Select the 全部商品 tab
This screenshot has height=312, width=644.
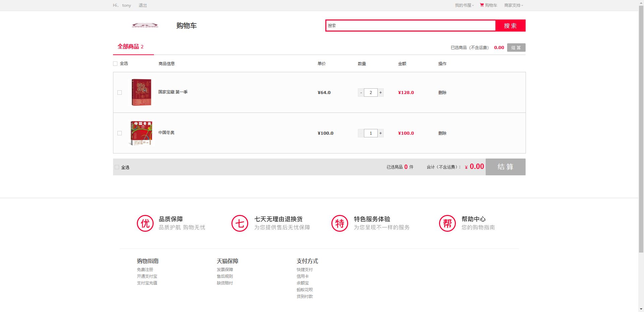130,47
